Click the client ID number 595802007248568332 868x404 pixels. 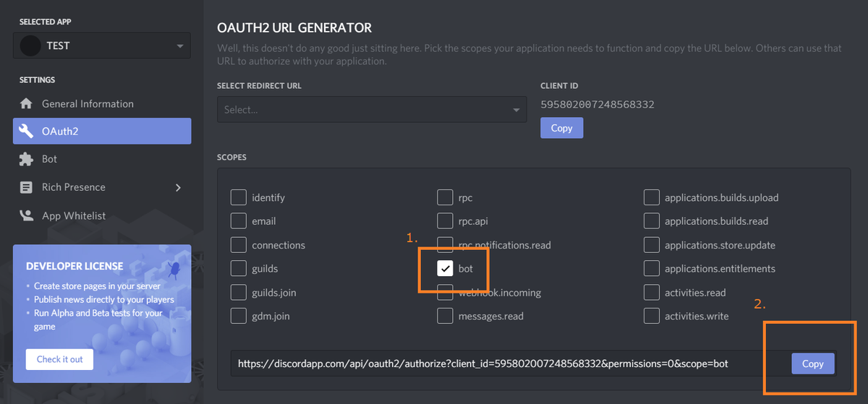click(597, 105)
